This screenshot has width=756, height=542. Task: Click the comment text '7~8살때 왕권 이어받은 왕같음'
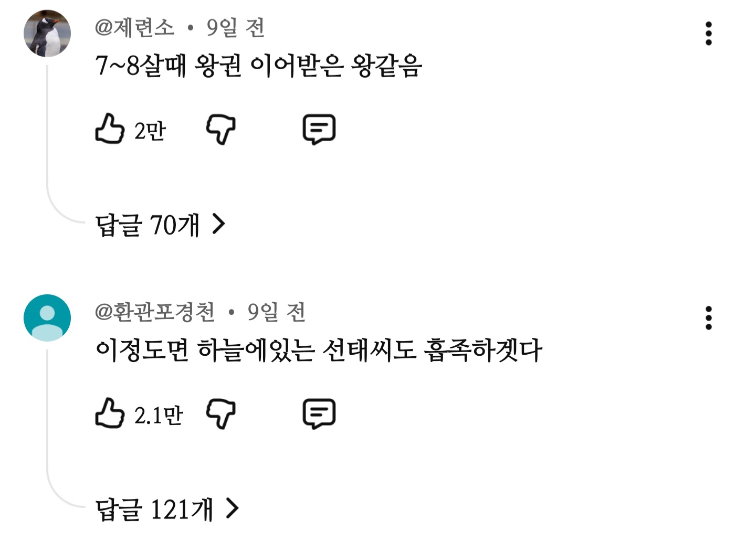[259, 66]
